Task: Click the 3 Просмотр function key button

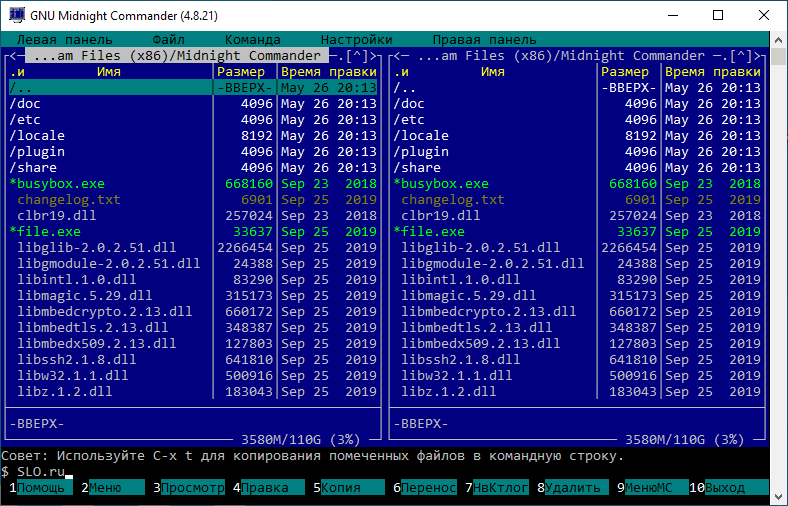Action: [189, 487]
